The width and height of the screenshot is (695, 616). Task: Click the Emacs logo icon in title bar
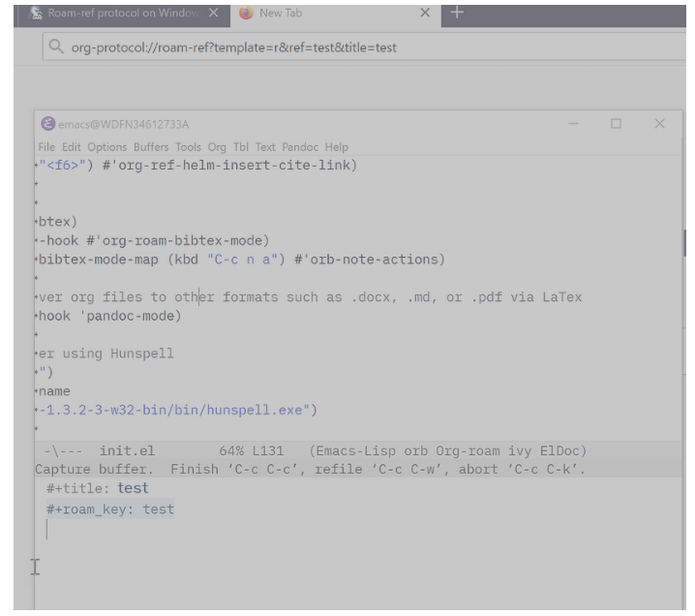coord(45,124)
